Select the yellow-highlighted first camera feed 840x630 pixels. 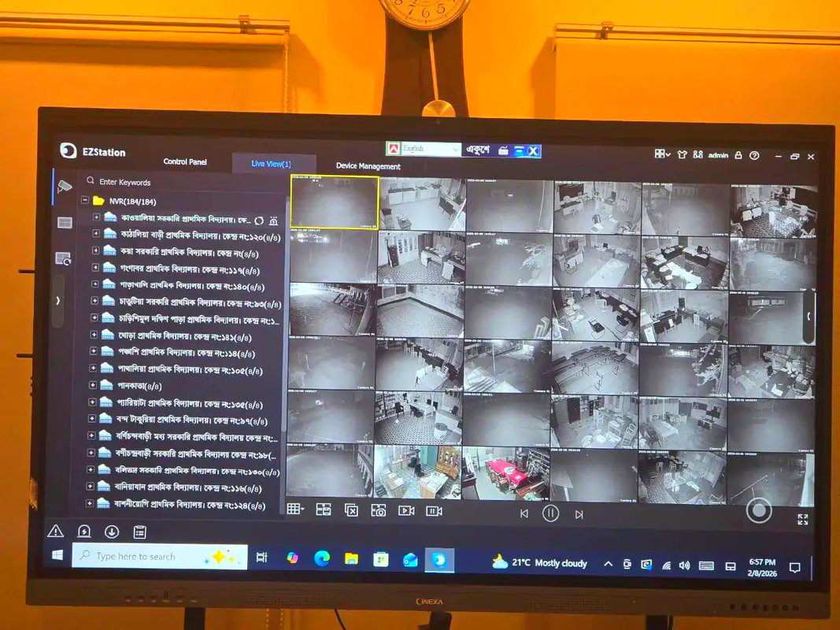[335, 202]
